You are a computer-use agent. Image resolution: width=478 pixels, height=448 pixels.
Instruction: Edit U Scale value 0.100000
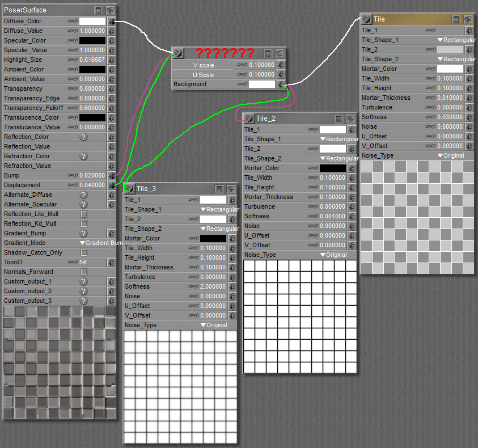261,75
